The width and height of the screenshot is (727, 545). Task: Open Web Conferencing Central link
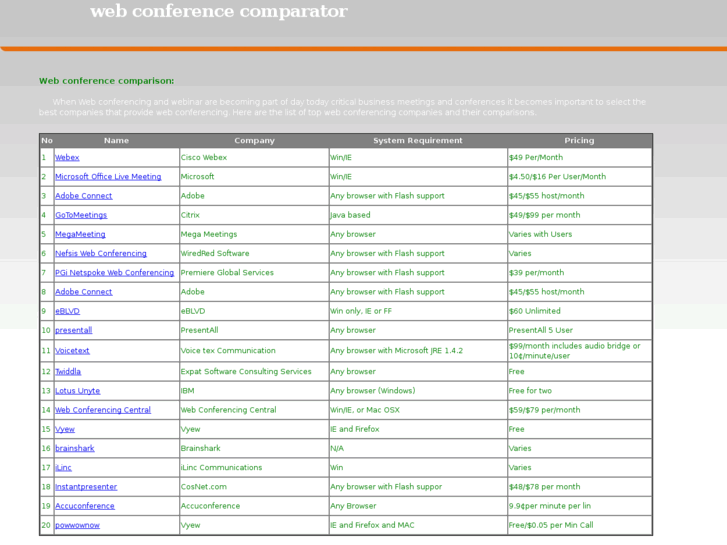(103, 410)
